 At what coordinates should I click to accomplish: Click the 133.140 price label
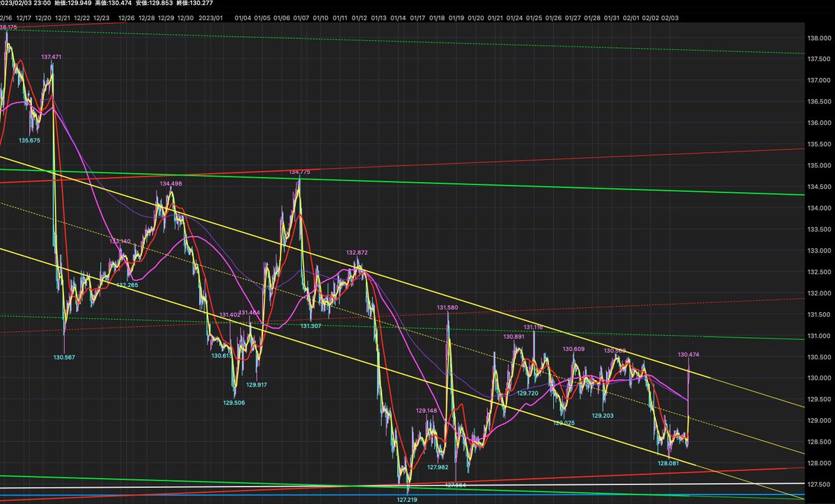120,241
